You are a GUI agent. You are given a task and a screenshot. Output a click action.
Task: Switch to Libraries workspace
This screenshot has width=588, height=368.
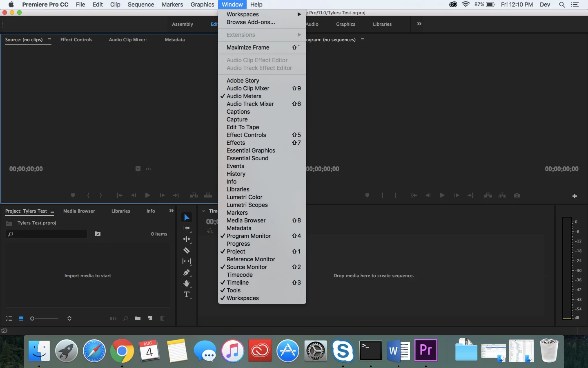[382, 24]
